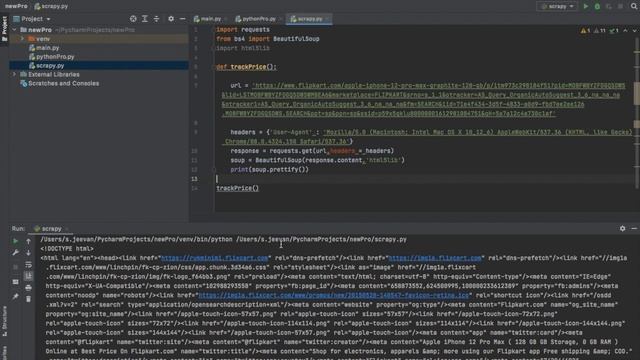
Task: Stop the running process in top toolbar
Action: (x=620, y=6)
